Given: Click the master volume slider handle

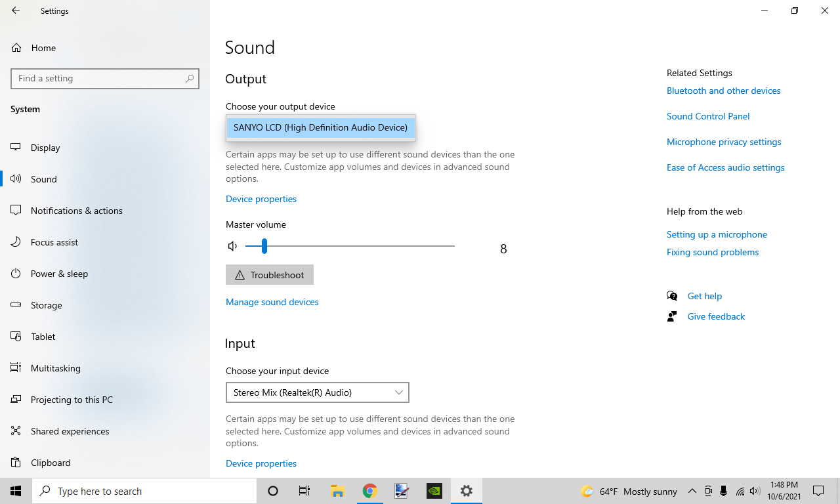Looking at the screenshot, I should coord(264,246).
